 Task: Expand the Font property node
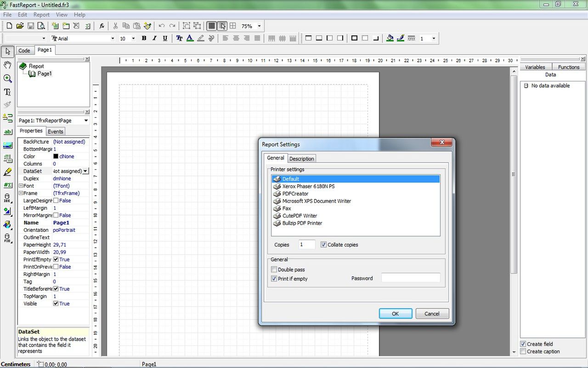pyautogui.click(x=21, y=186)
